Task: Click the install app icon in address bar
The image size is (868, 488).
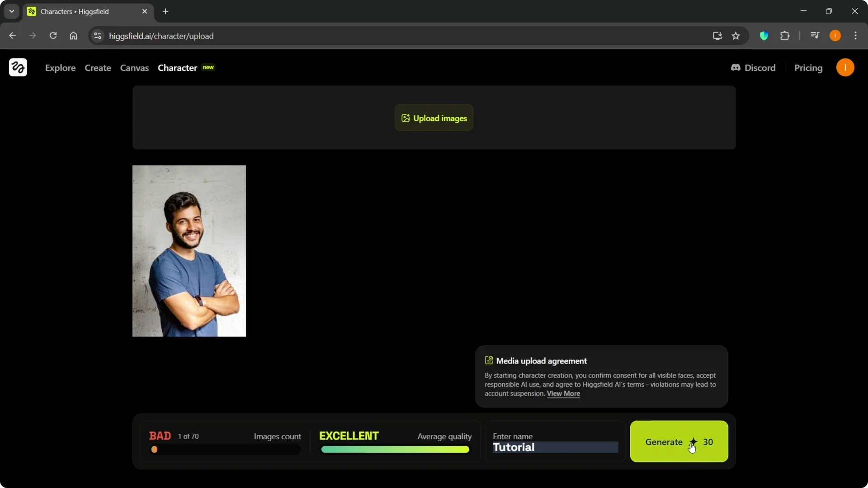Action: pyautogui.click(x=717, y=36)
